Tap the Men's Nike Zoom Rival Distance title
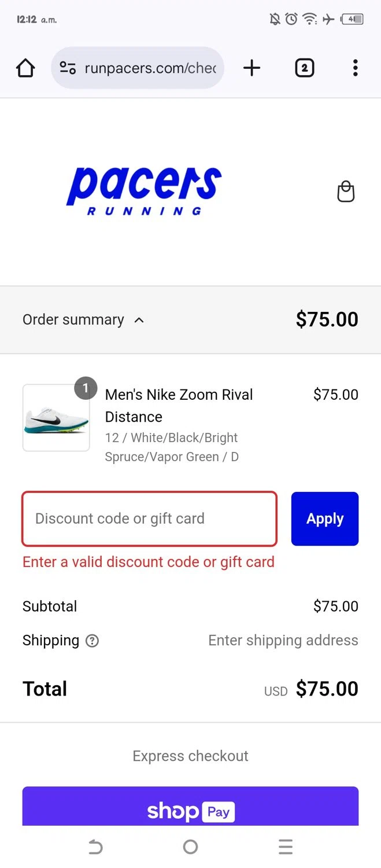The width and height of the screenshot is (381, 868). 179,406
